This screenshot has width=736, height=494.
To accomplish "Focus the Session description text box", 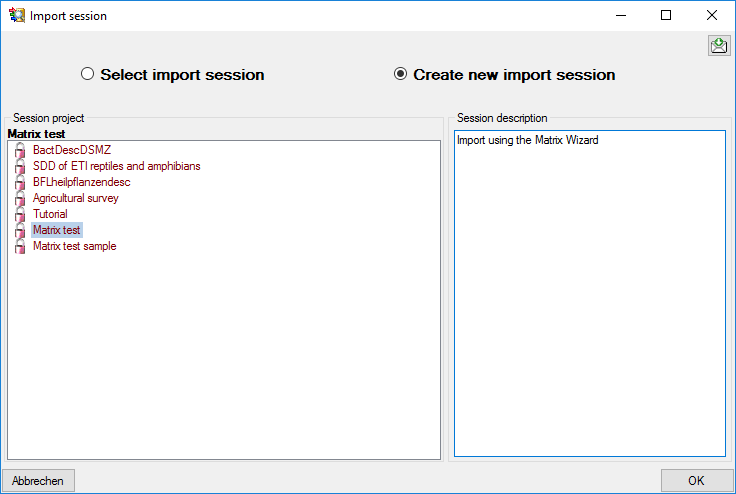I will [590, 293].
